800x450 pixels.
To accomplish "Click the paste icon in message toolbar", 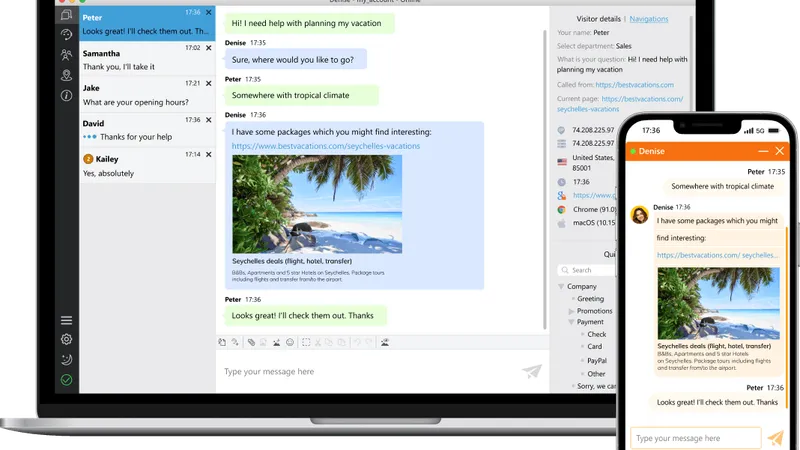I will 341,342.
